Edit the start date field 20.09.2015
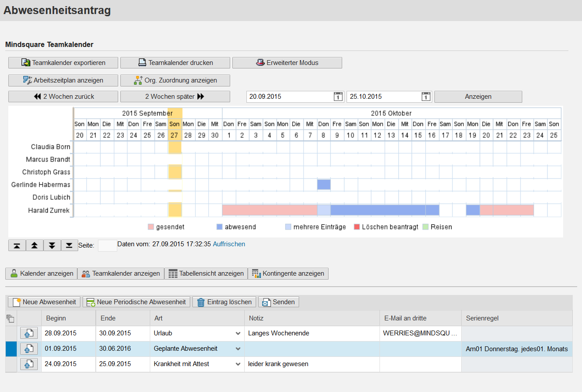The width and height of the screenshot is (582, 392). 289,97
